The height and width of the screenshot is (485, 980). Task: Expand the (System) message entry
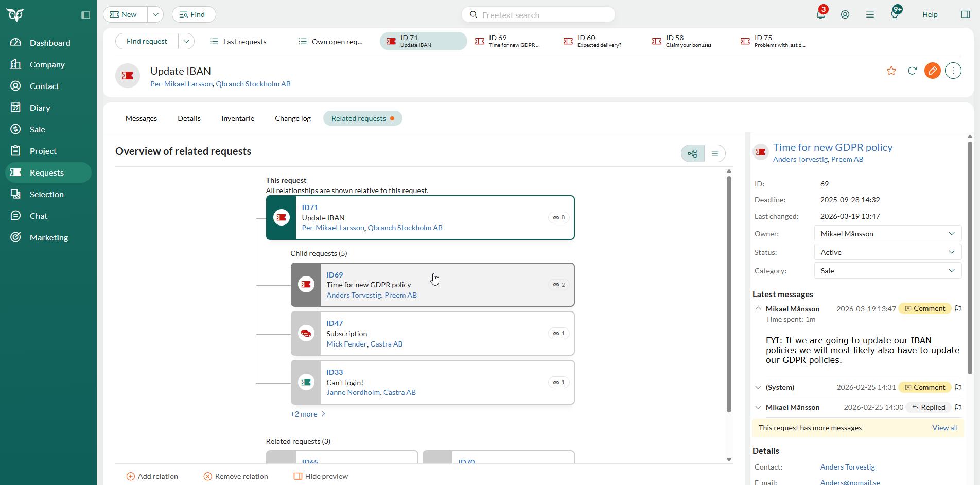(758, 388)
